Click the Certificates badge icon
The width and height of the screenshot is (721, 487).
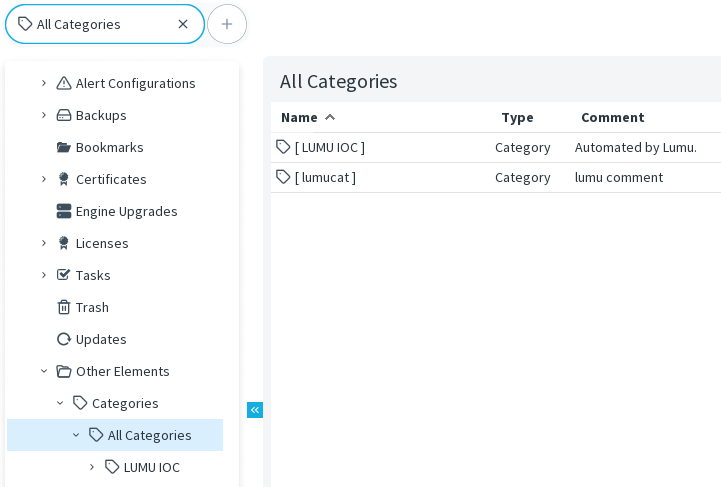pyautogui.click(x=64, y=179)
